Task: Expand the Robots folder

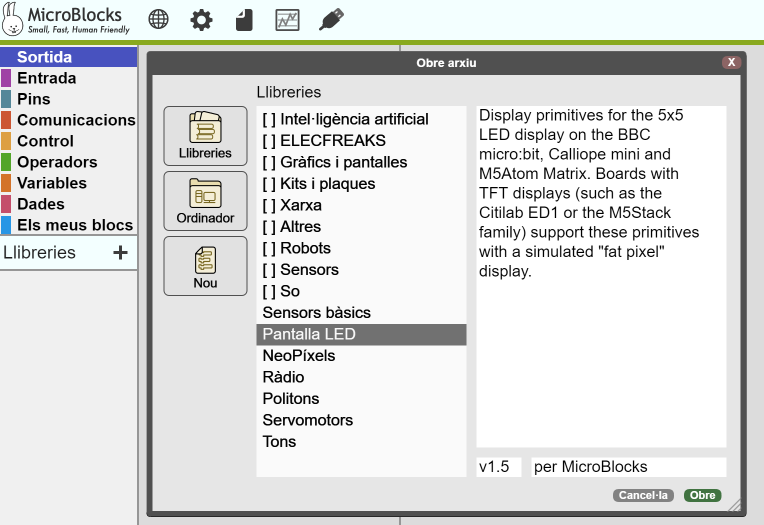Action: coord(296,248)
